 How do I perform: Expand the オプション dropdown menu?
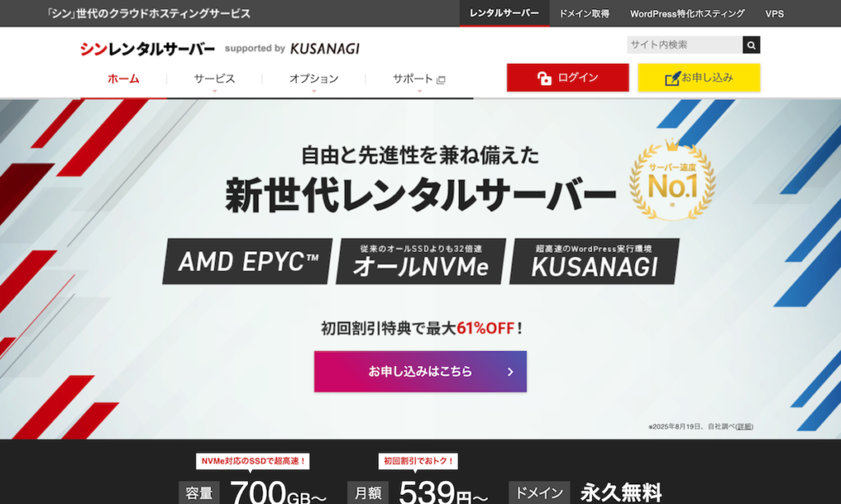pyautogui.click(x=314, y=79)
